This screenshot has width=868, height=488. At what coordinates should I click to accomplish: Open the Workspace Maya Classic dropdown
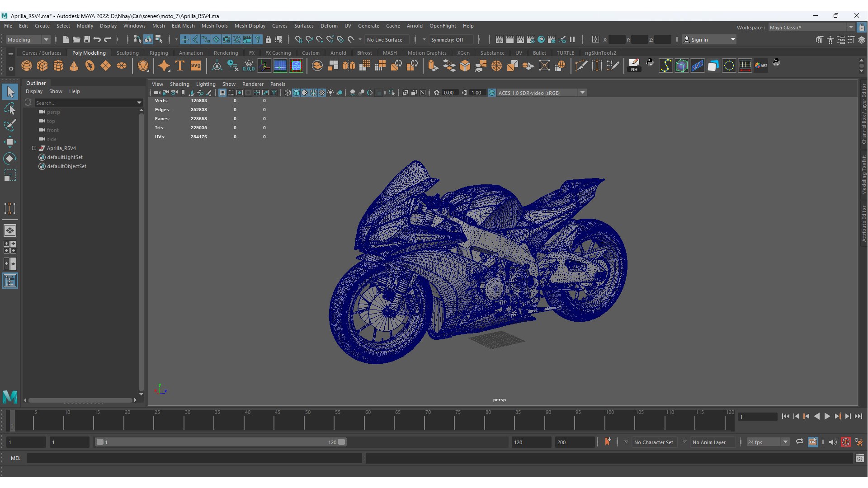811,28
